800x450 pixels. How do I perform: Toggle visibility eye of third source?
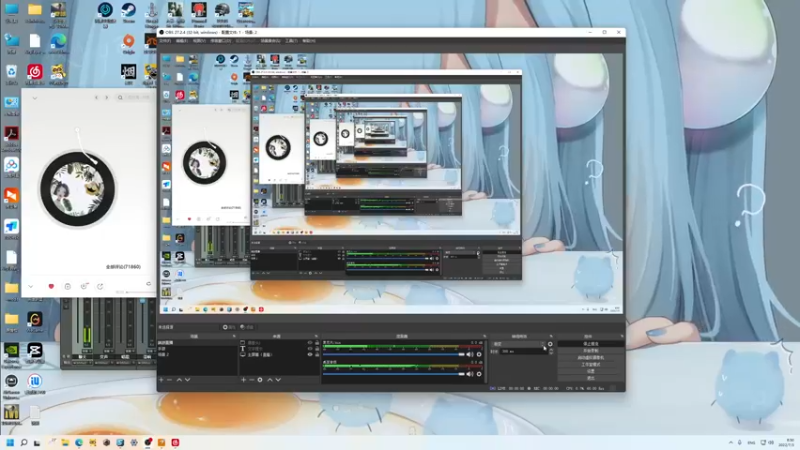310,354
